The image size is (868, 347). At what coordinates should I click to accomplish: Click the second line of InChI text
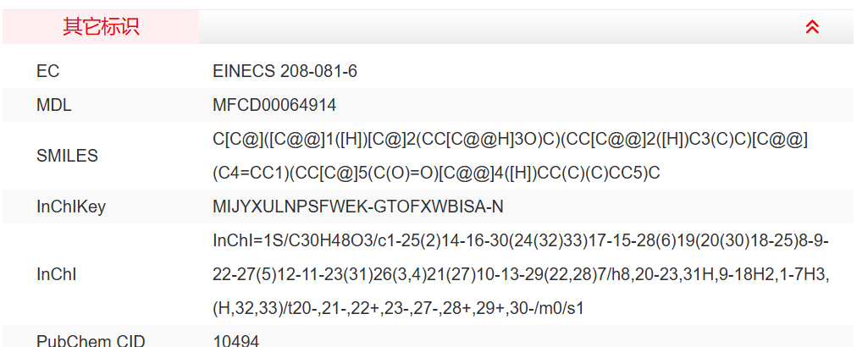(520, 275)
